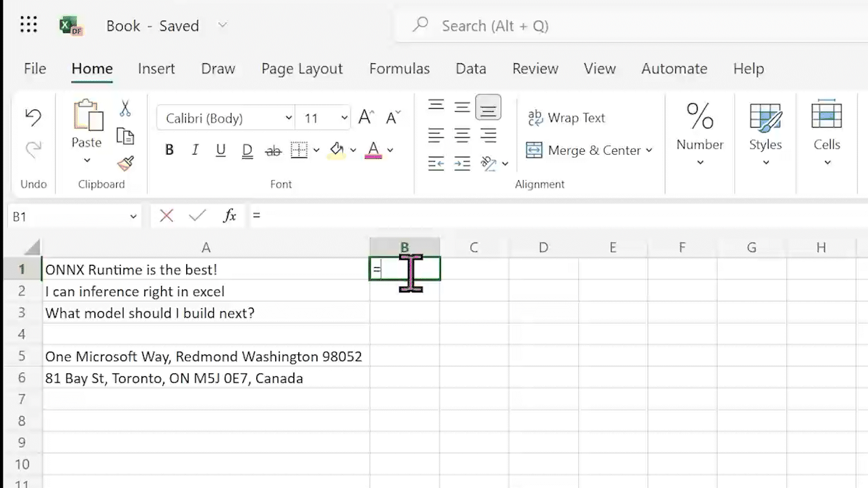
Task: Apply yellow fill color bucket
Action: coord(337,150)
